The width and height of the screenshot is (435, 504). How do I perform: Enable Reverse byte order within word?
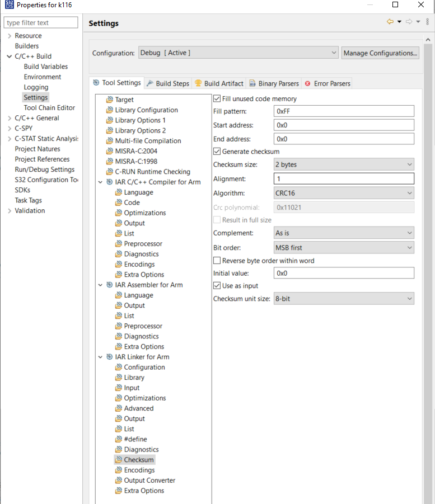(x=217, y=260)
